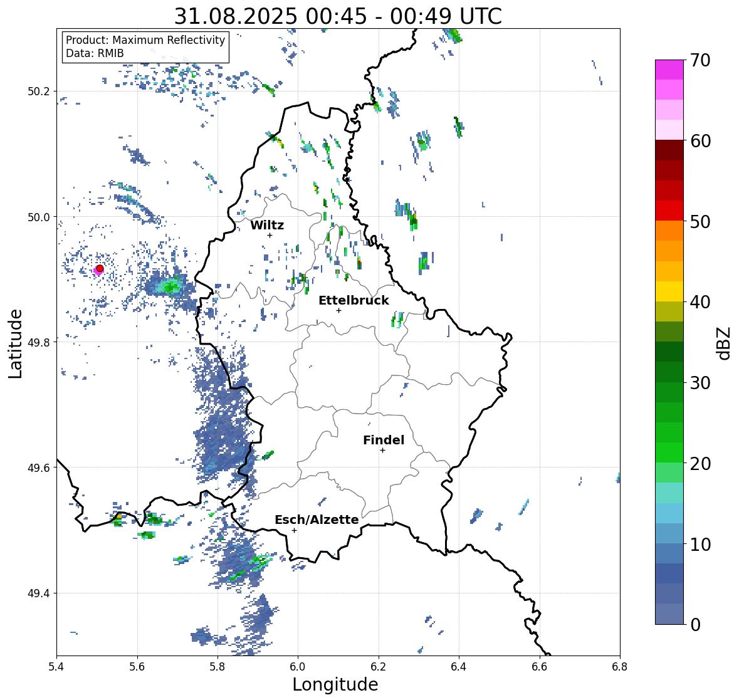Screen dimensions: 739x700
Task: Click the 70 colorbar tick label
Action: click(x=700, y=60)
